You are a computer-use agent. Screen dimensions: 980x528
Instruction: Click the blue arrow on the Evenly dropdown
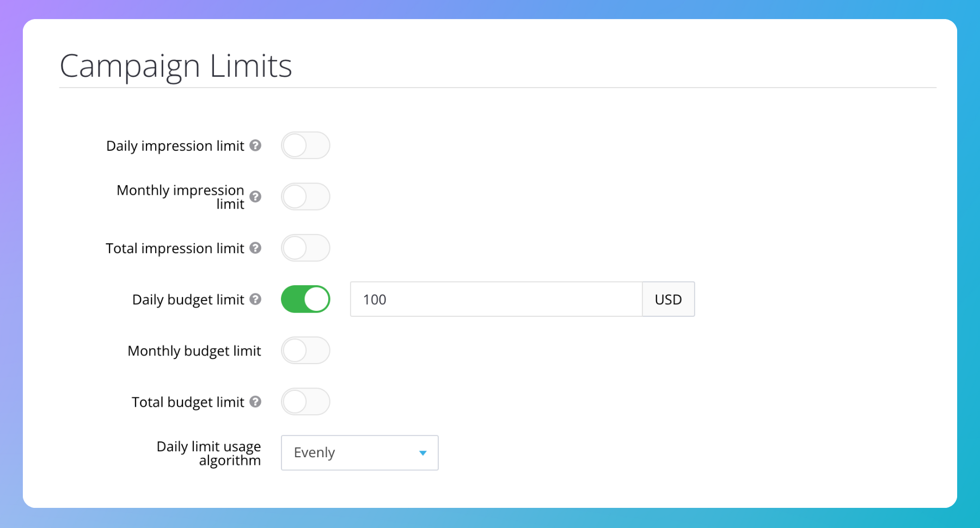[422, 453]
